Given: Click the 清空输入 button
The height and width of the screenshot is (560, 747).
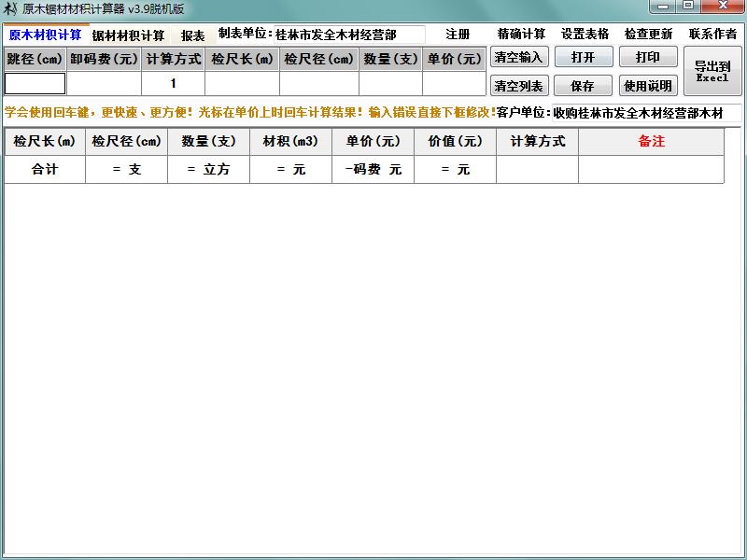Looking at the screenshot, I should [519, 57].
